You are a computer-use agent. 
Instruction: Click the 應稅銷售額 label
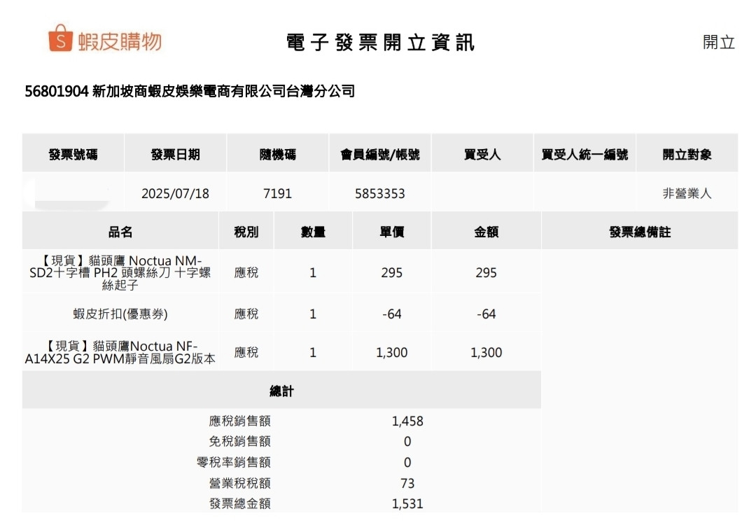tap(239, 421)
